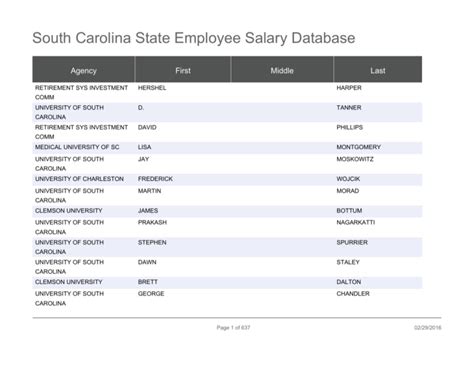Select first name JAMES
This screenshot has width=474, height=365.
click(148, 211)
